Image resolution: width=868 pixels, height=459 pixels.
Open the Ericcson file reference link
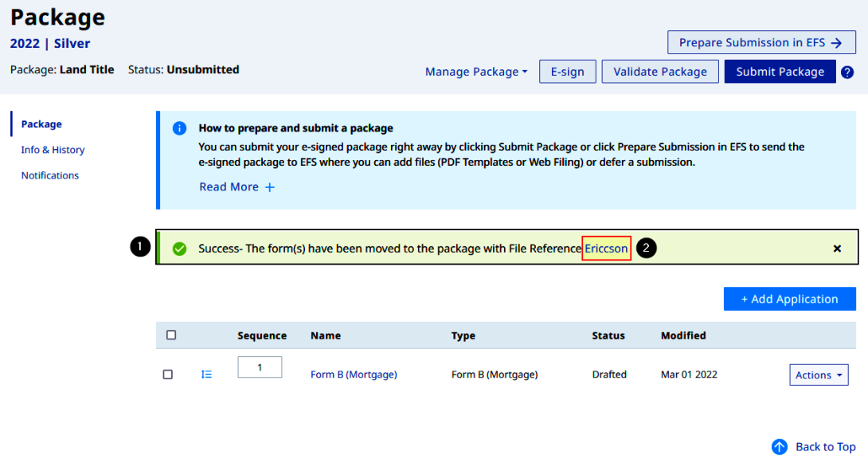click(606, 248)
